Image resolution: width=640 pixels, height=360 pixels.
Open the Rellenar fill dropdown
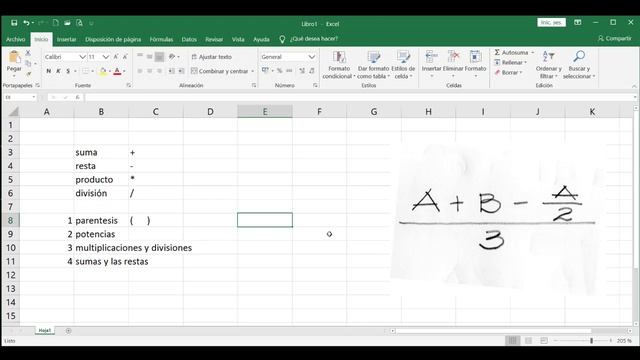511,62
